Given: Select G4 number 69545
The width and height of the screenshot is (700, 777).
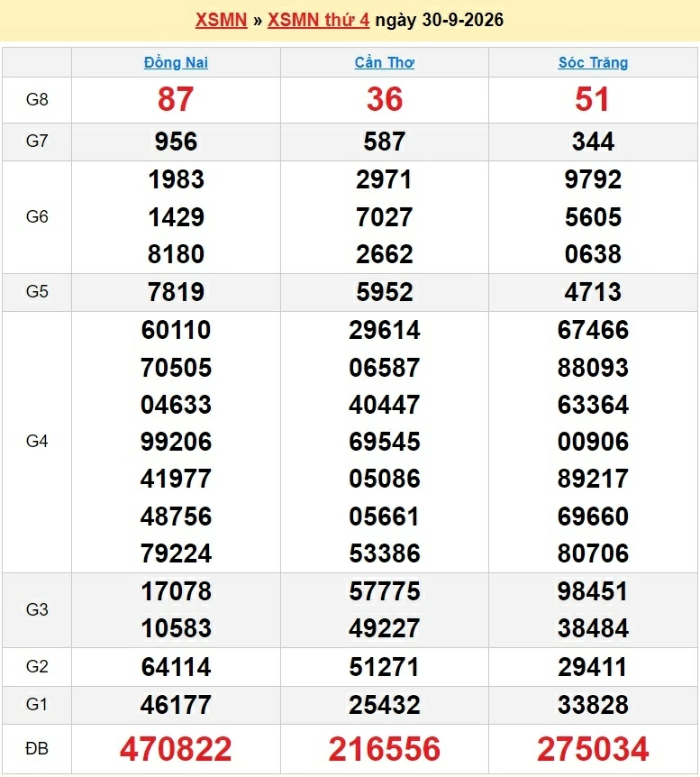Looking at the screenshot, I should tap(385, 442).
